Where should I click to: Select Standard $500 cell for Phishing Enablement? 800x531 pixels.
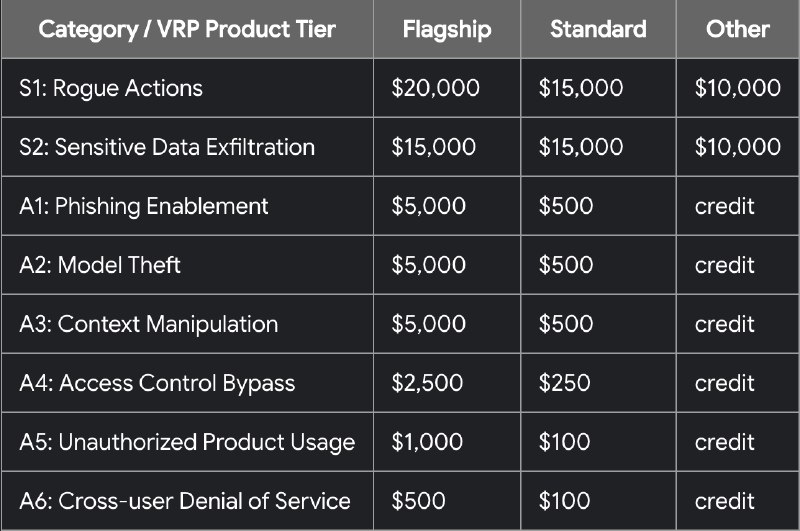[566, 206]
